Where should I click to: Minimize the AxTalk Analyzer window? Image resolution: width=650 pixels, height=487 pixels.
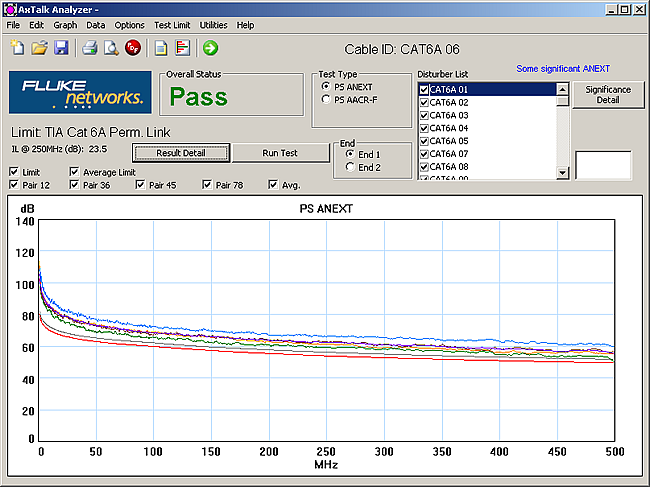coord(611,9)
